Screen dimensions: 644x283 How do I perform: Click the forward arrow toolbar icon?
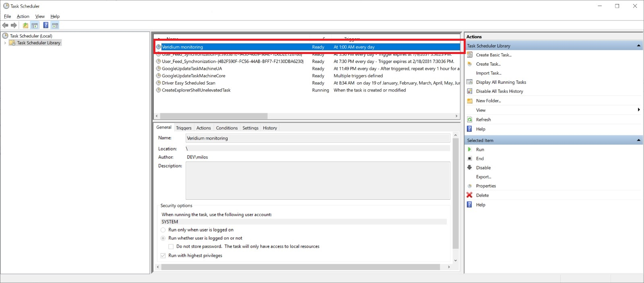coord(14,25)
